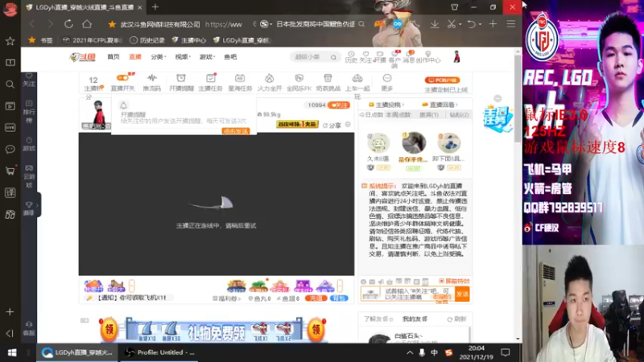Open 创作中心 lightbulb icon
Screen dimensions: 644x362
point(428,57)
